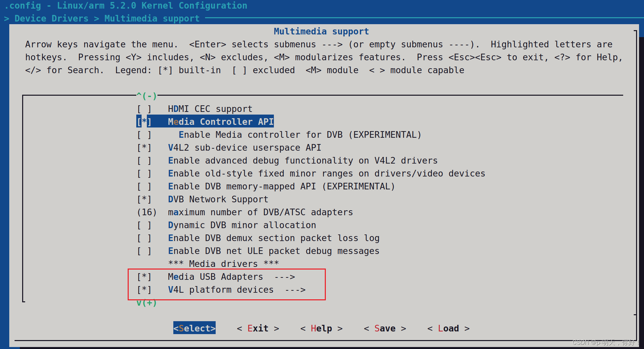Go to Device Drivers in breadcrumb
The image size is (644, 349).
51,19
